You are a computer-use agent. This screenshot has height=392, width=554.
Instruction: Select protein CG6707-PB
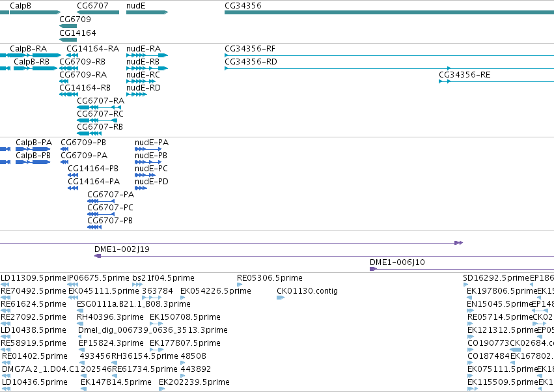tap(94, 228)
